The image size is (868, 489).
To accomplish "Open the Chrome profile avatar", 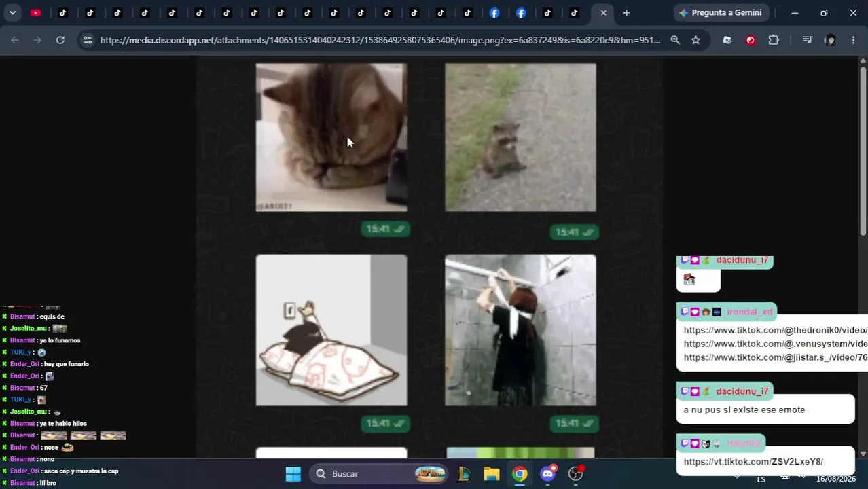I will 830,40.
